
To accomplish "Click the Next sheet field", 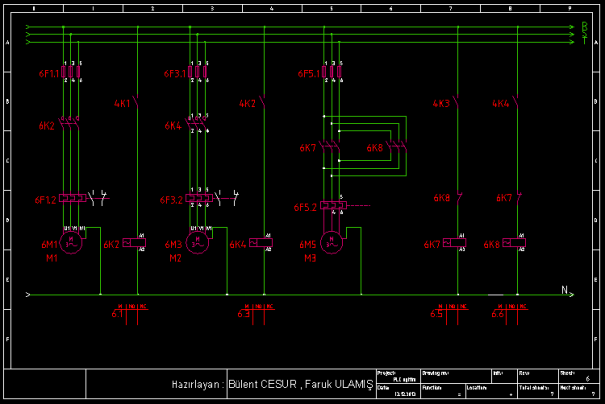I will 579,390.
